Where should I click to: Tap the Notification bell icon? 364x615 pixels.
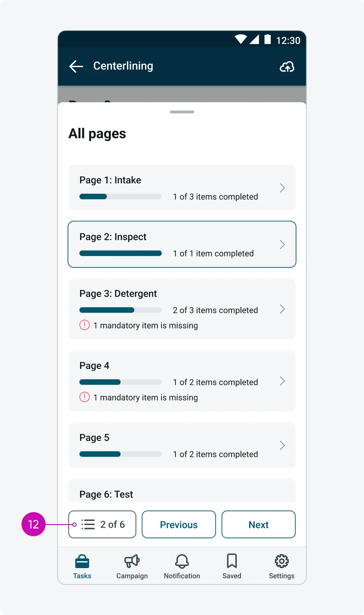pyautogui.click(x=182, y=561)
